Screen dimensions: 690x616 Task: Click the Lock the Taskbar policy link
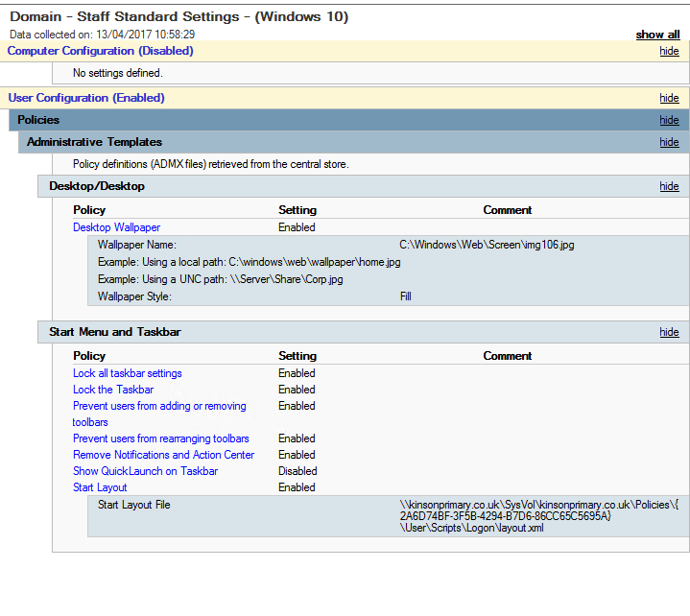coord(113,390)
